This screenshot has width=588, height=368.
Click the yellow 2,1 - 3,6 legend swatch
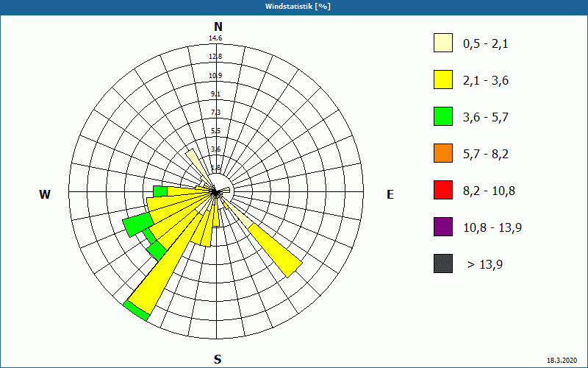pos(443,79)
